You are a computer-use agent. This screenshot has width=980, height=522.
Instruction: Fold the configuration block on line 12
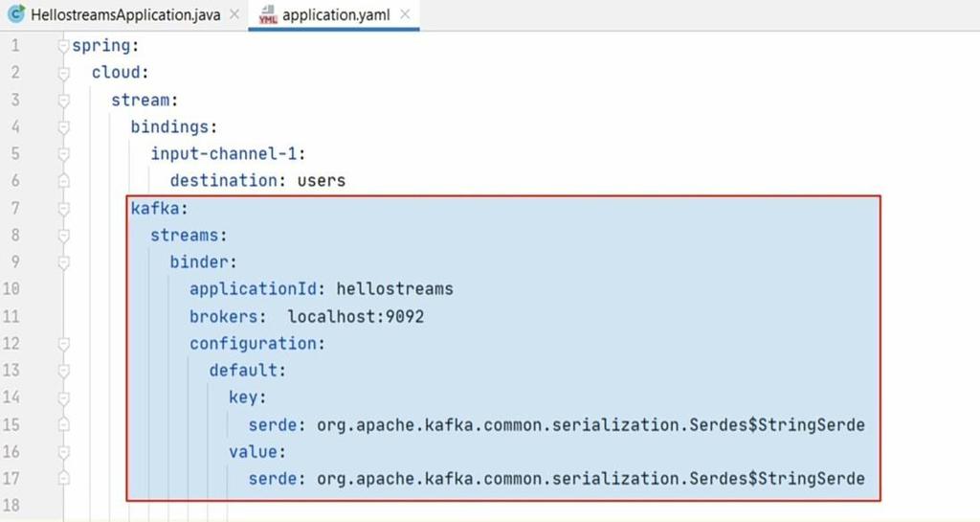[63, 344]
